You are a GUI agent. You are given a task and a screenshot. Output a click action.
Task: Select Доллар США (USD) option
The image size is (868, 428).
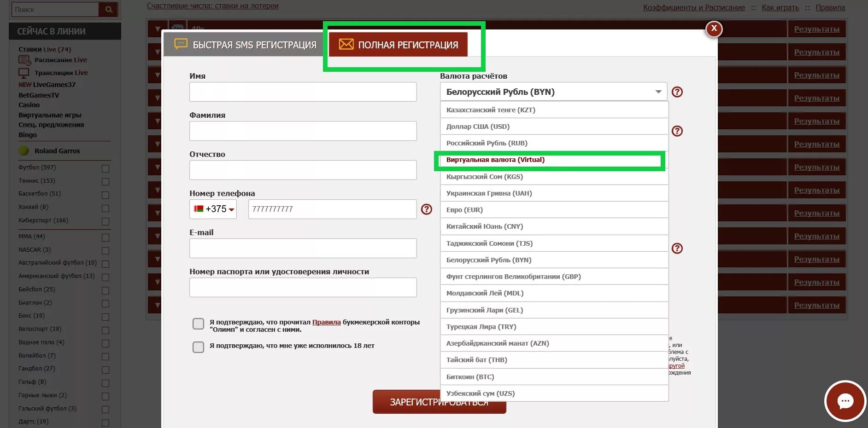pos(554,127)
